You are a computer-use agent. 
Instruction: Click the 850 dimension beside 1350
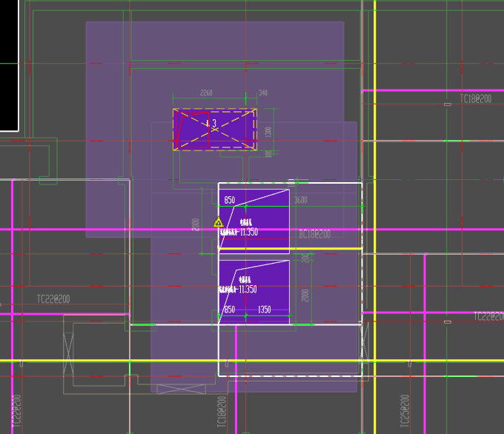(230, 310)
